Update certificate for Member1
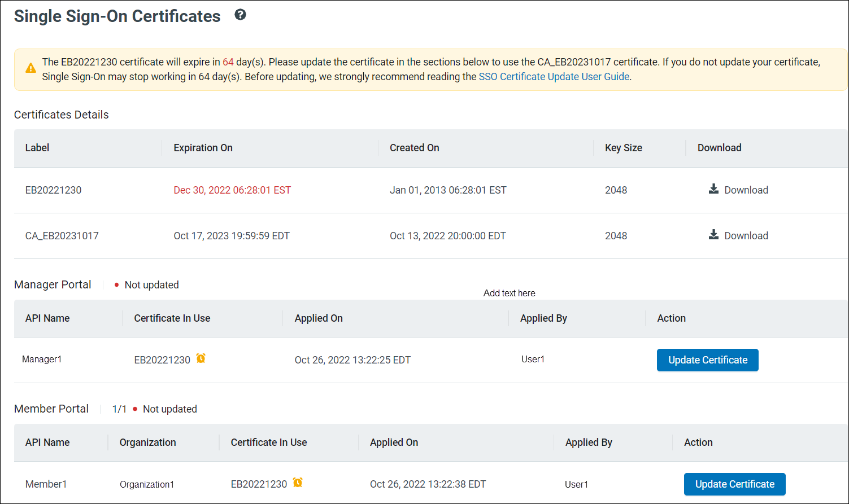The height and width of the screenshot is (504, 849). 734,484
